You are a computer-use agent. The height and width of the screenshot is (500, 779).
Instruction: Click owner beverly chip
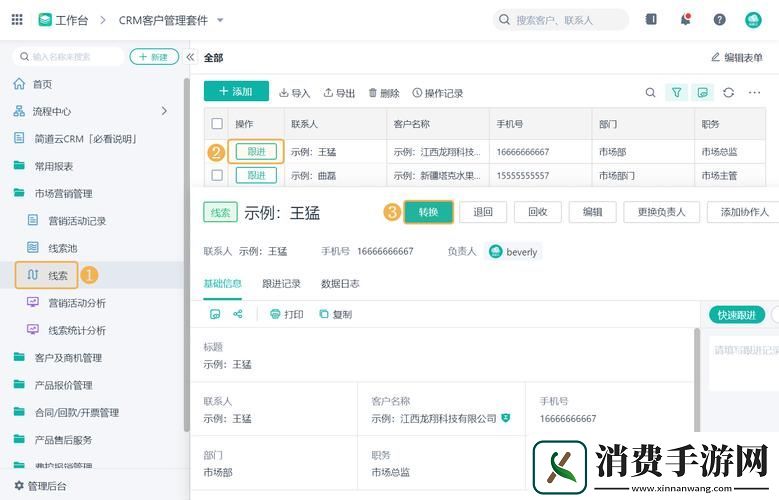pos(513,251)
